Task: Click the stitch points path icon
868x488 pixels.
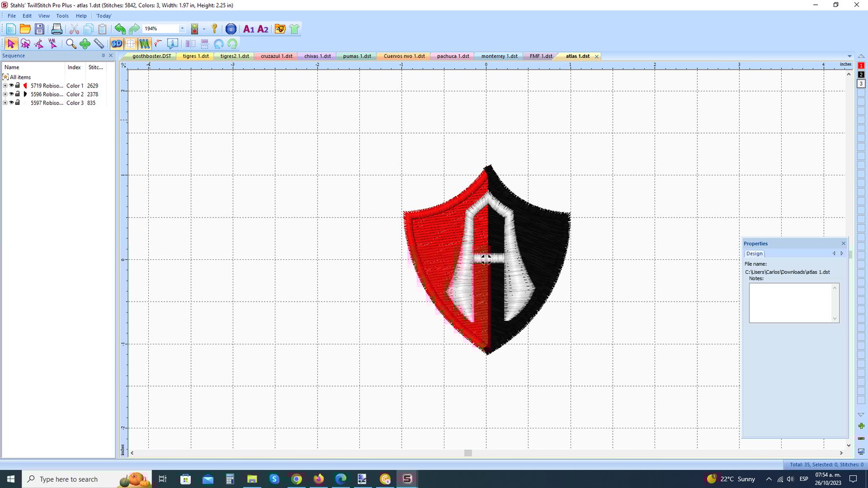Action: click(158, 43)
